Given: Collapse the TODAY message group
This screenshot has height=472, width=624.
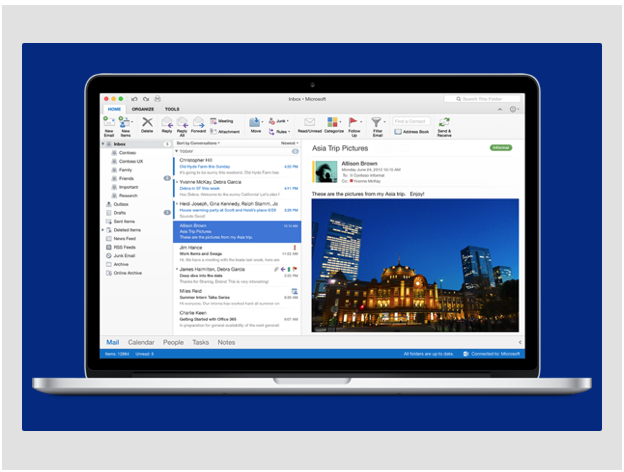Looking at the screenshot, I should (x=177, y=151).
